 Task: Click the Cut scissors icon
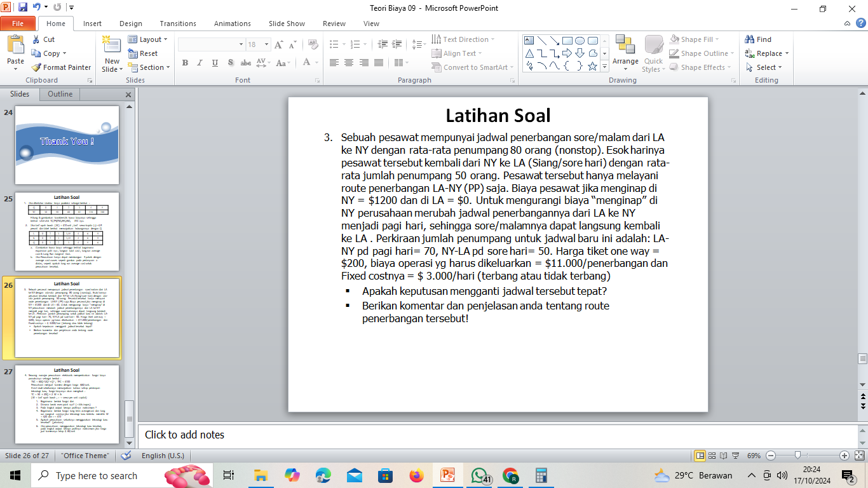coord(36,39)
